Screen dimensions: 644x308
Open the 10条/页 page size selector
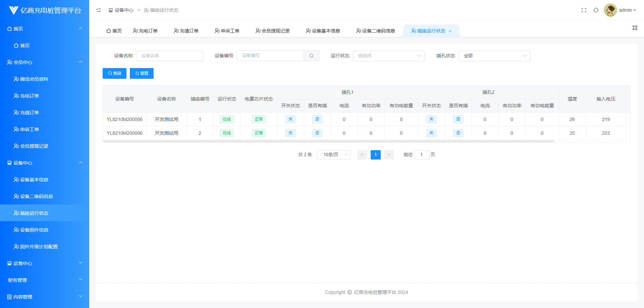(x=333, y=155)
